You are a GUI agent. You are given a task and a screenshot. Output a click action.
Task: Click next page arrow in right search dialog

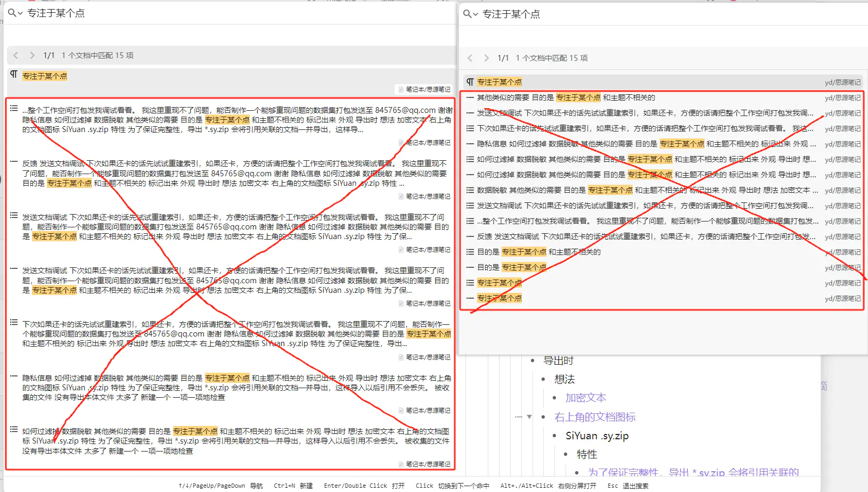(486, 58)
